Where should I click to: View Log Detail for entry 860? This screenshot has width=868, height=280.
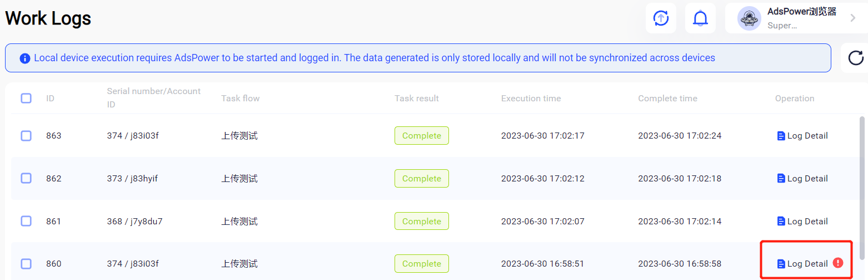point(807,264)
